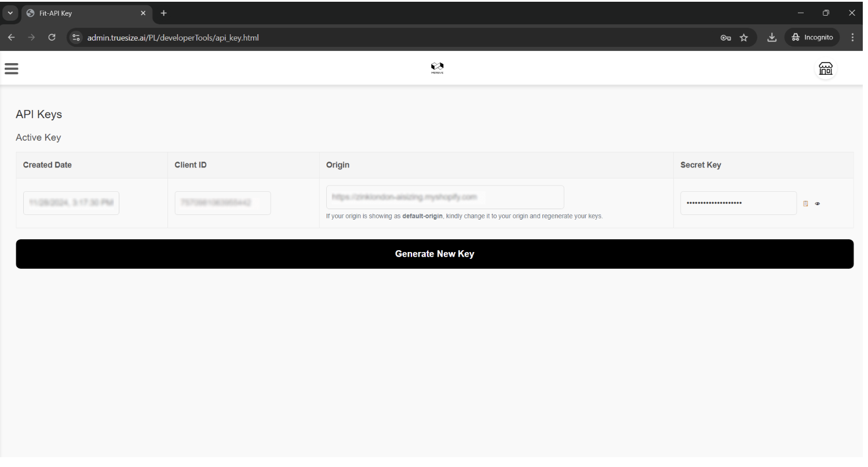The height and width of the screenshot is (467, 868).
Task: Open the password key icon in address bar
Action: coord(725,38)
